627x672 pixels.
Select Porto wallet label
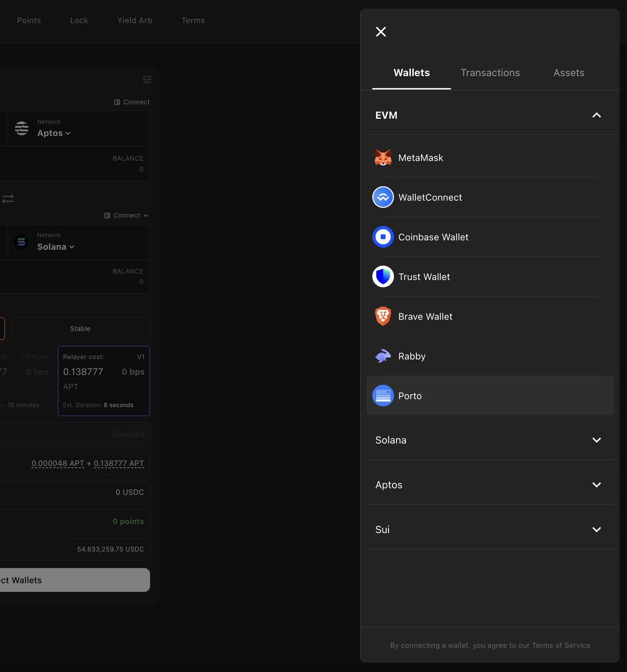tap(410, 396)
